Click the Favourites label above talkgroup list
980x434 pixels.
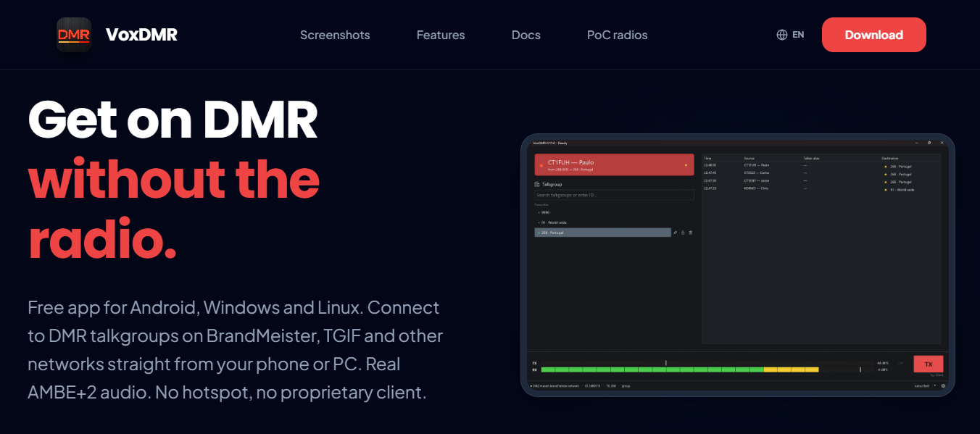[x=541, y=204]
